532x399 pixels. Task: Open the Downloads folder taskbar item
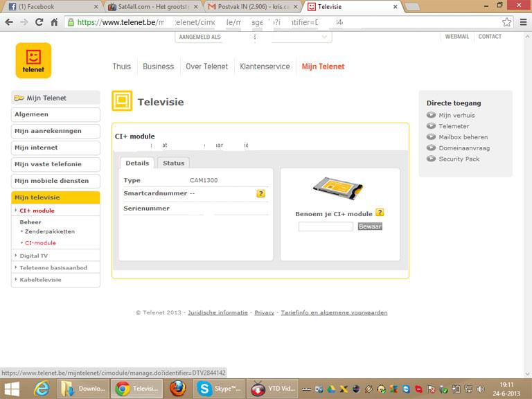coord(83,389)
